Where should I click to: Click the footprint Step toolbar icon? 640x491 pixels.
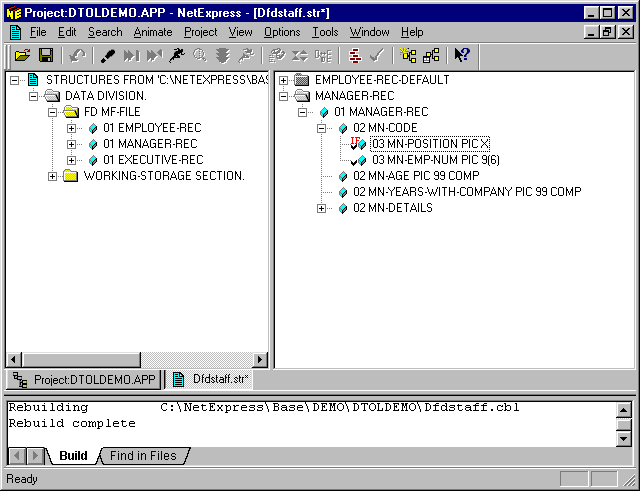tap(107, 55)
